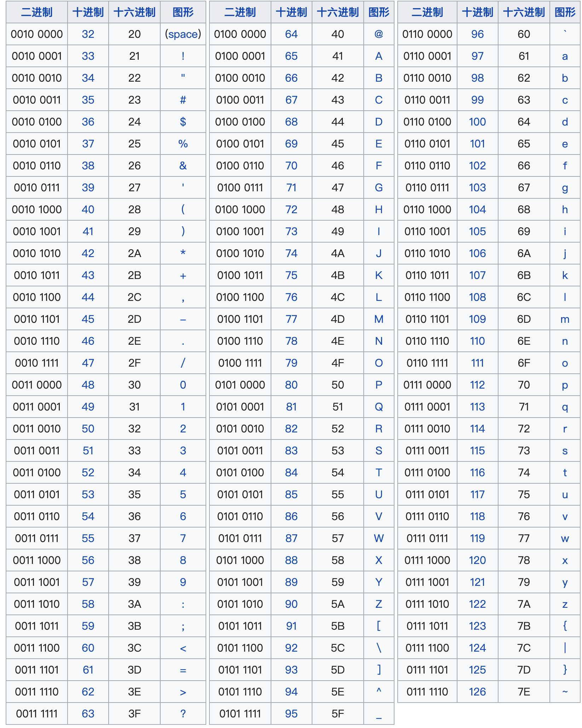Click the > greater-than sign link

pyautogui.click(x=183, y=692)
